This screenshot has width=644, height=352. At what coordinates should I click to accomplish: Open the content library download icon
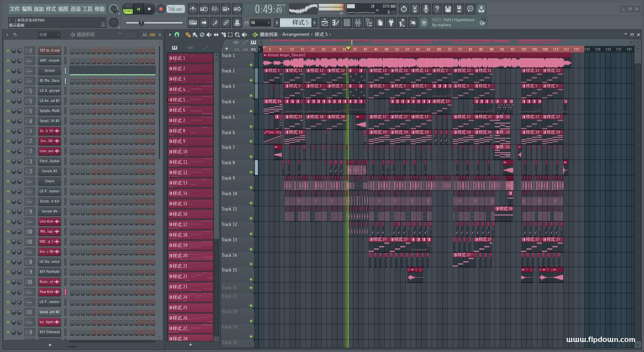coord(481,9)
